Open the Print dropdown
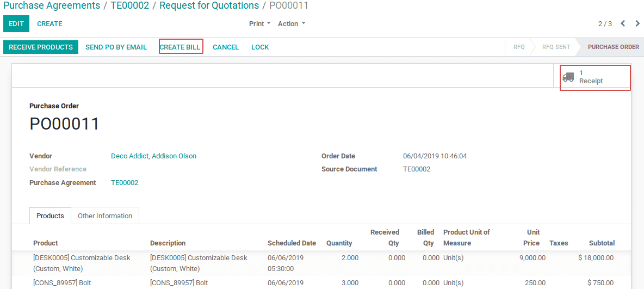 (259, 24)
